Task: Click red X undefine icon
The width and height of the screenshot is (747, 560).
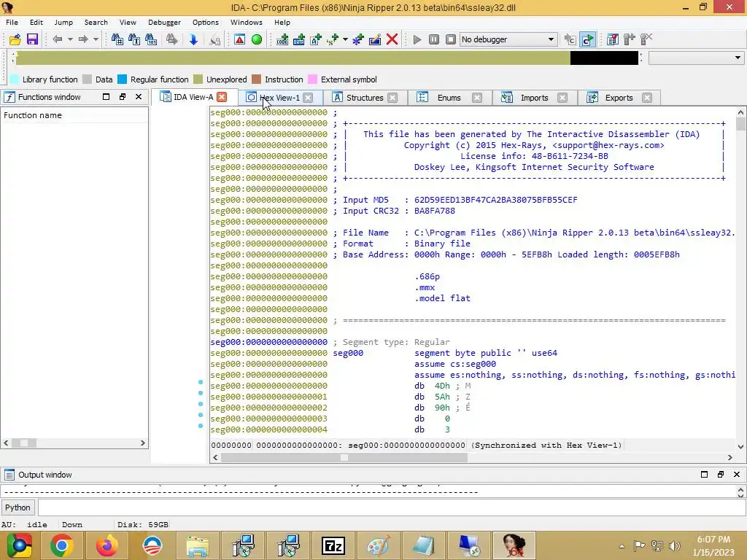Action: coord(392,39)
